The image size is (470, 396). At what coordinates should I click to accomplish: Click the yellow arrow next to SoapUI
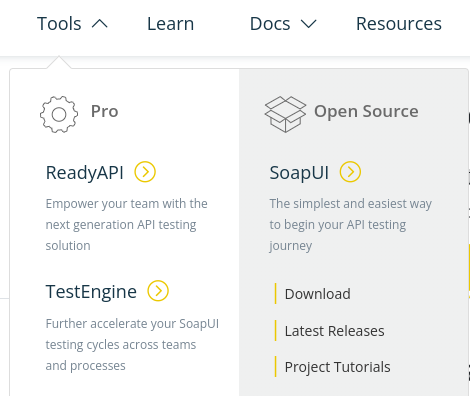coord(350,172)
